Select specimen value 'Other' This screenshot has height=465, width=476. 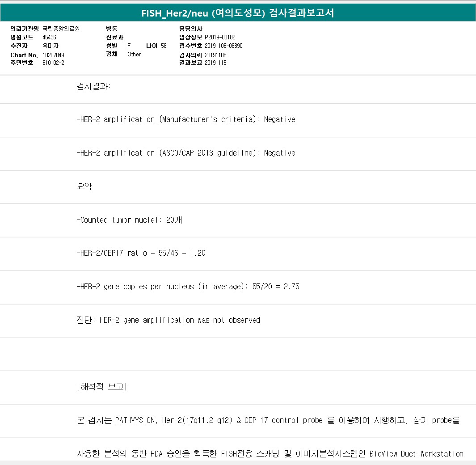pos(134,54)
